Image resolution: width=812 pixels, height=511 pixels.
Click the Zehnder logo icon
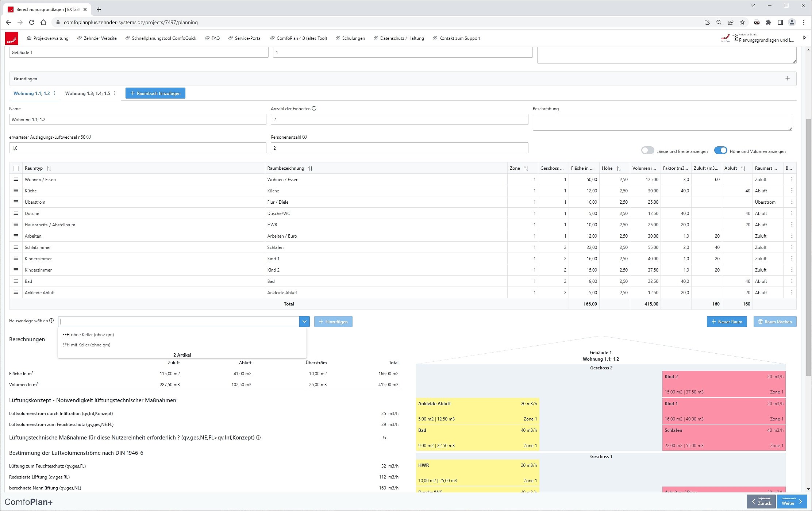coord(12,38)
